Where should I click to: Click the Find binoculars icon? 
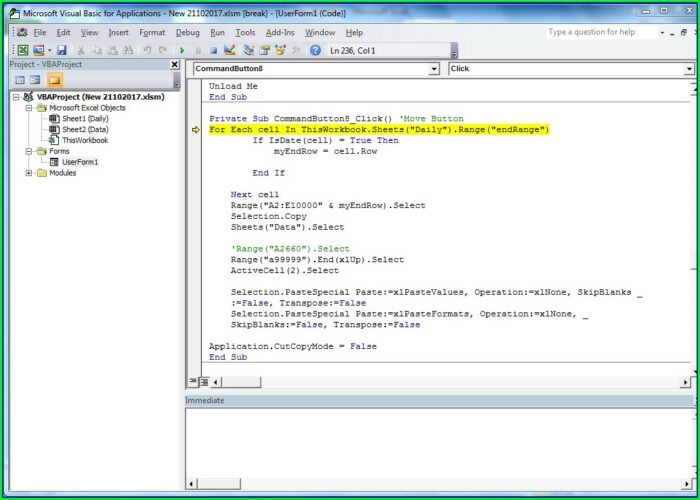[128, 50]
